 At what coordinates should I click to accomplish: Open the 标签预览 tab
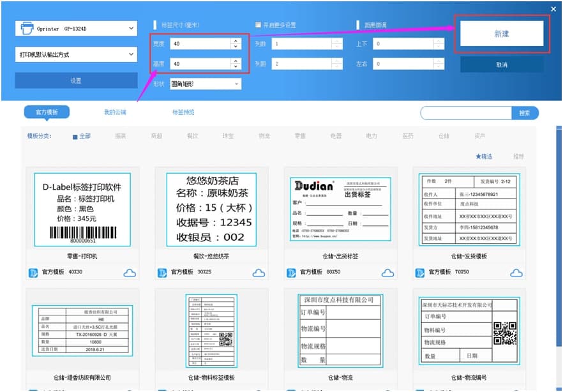click(183, 112)
